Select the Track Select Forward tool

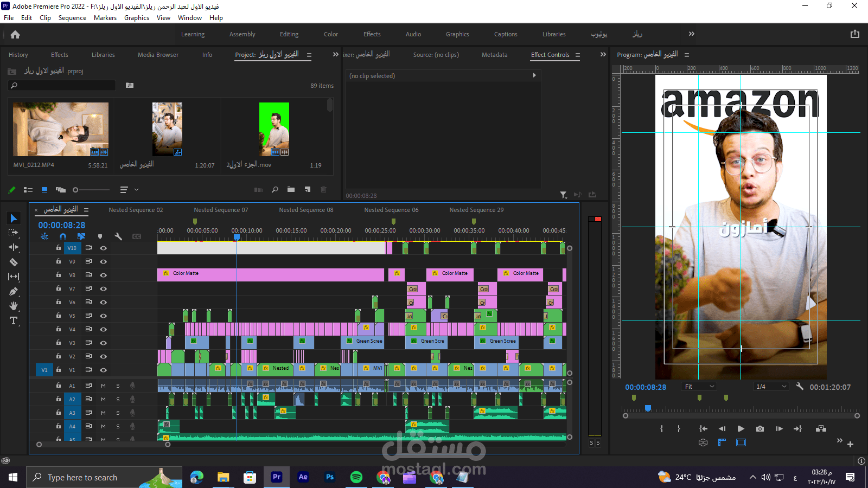tap(14, 233)
